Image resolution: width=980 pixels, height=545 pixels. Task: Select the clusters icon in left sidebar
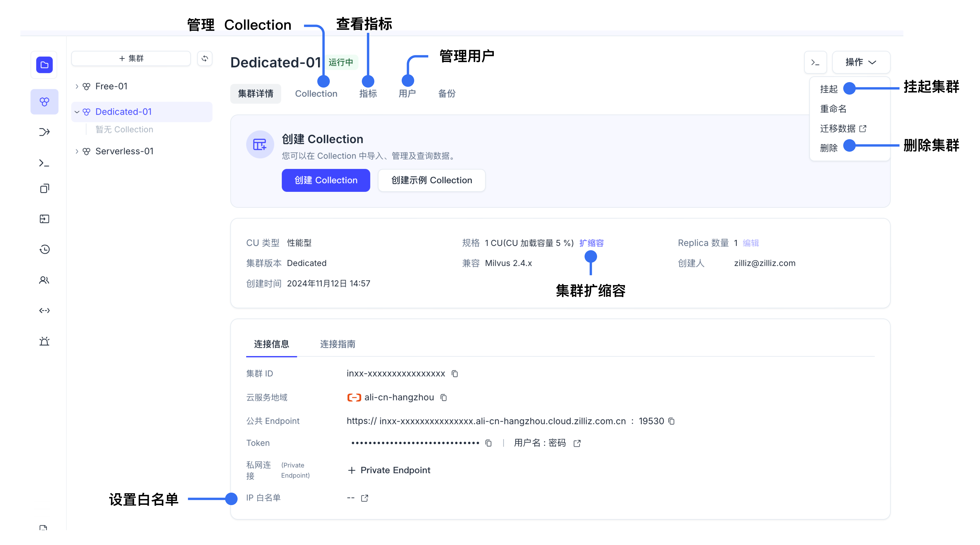click(44, 102)
